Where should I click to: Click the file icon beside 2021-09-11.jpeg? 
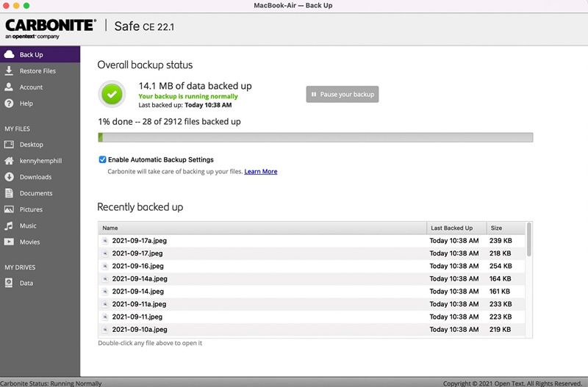[x=105, y=317]
